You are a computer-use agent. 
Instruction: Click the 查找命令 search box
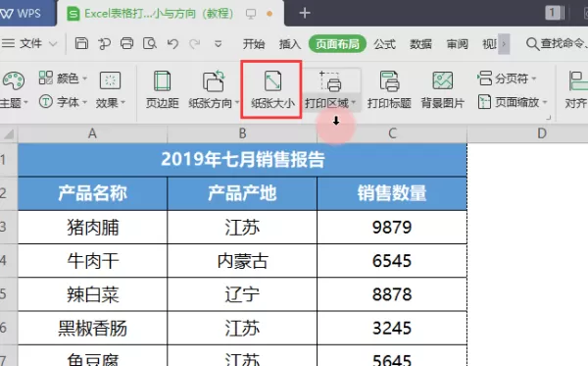(x=557, y=44)
